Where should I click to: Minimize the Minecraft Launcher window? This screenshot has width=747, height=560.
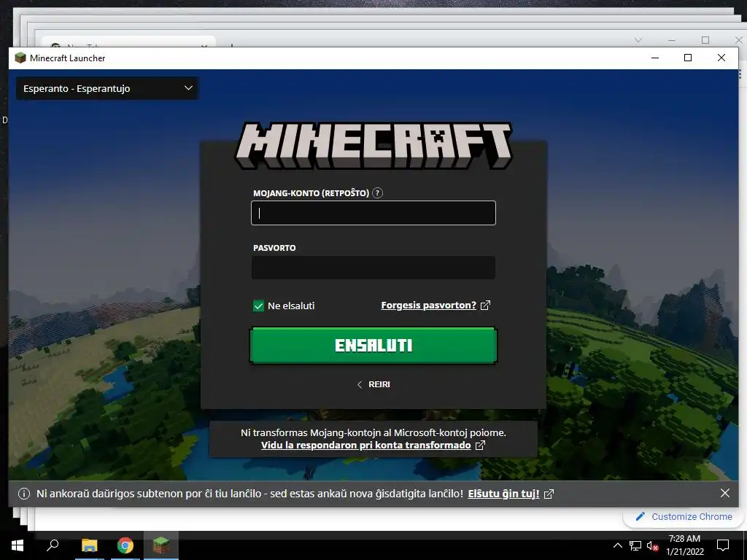point(655,58)
